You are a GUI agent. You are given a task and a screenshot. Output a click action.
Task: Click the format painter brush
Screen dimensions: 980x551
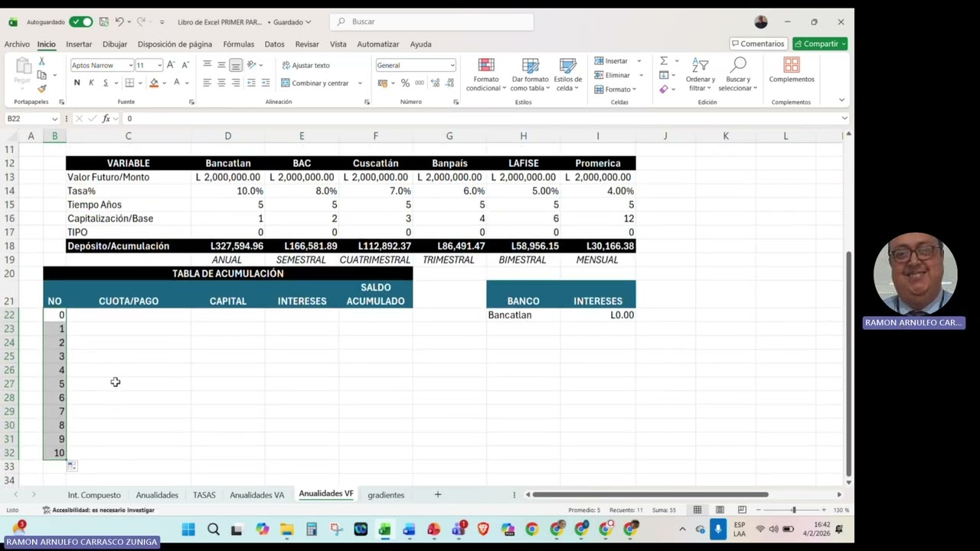(42, 89)
